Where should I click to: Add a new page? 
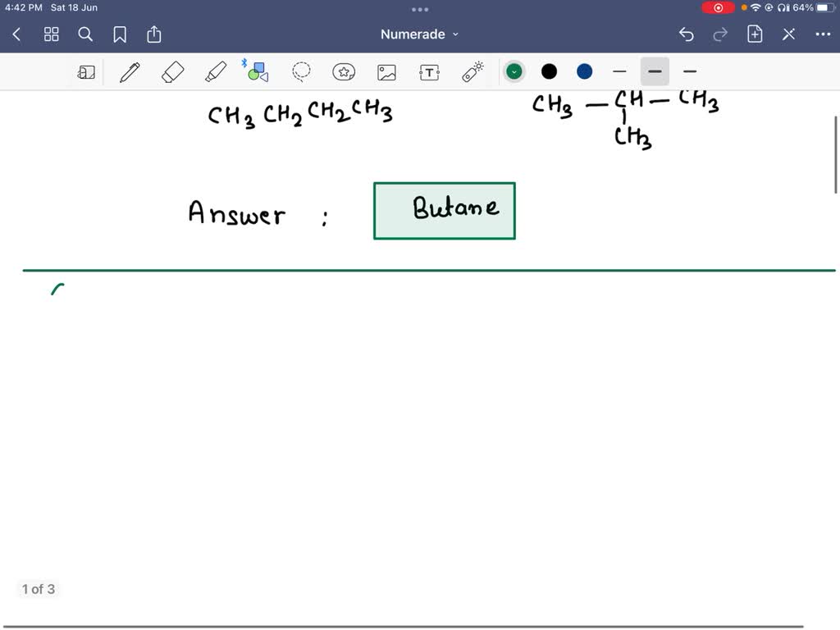tap(754, 34)
